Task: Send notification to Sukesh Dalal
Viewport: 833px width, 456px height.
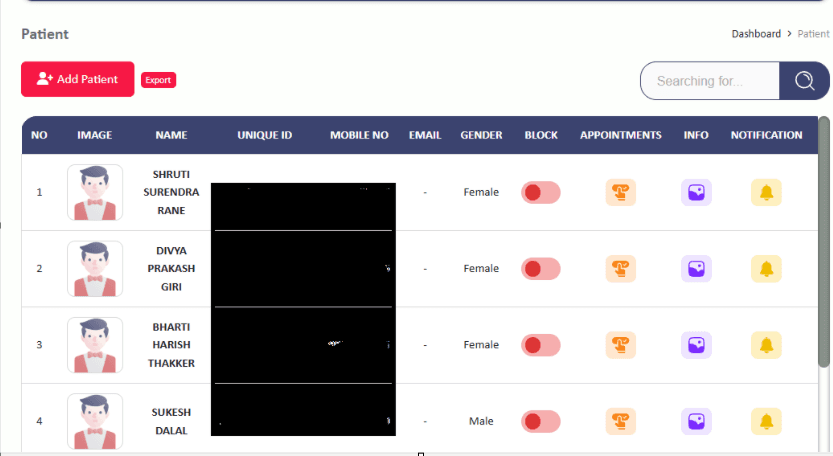Action: [x=766, y=421]
